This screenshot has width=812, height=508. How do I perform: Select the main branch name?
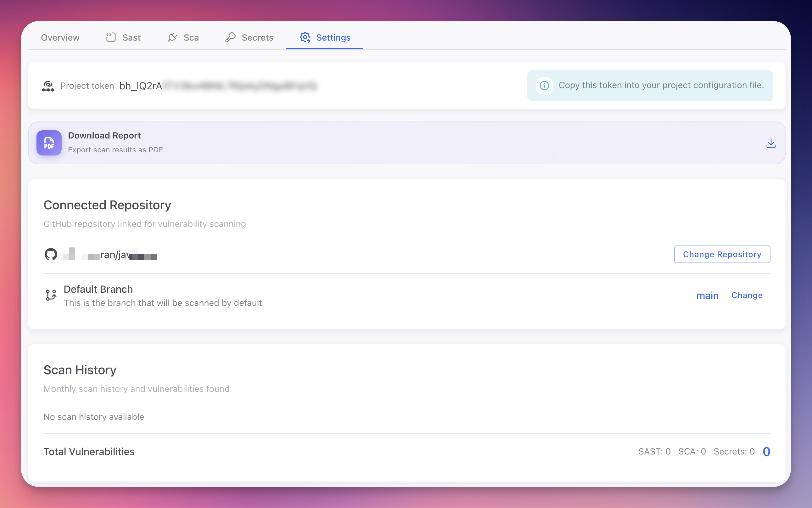[707, 295]
